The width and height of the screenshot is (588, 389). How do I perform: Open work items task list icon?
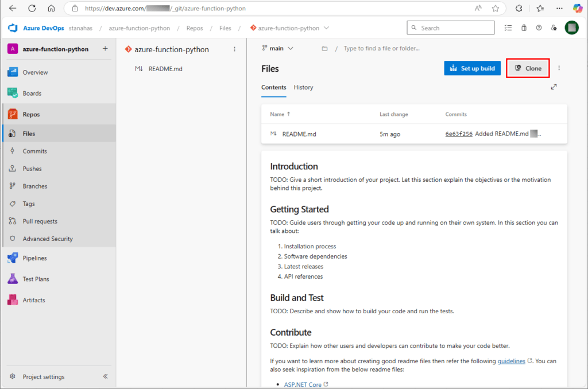(x=508, y=28)
